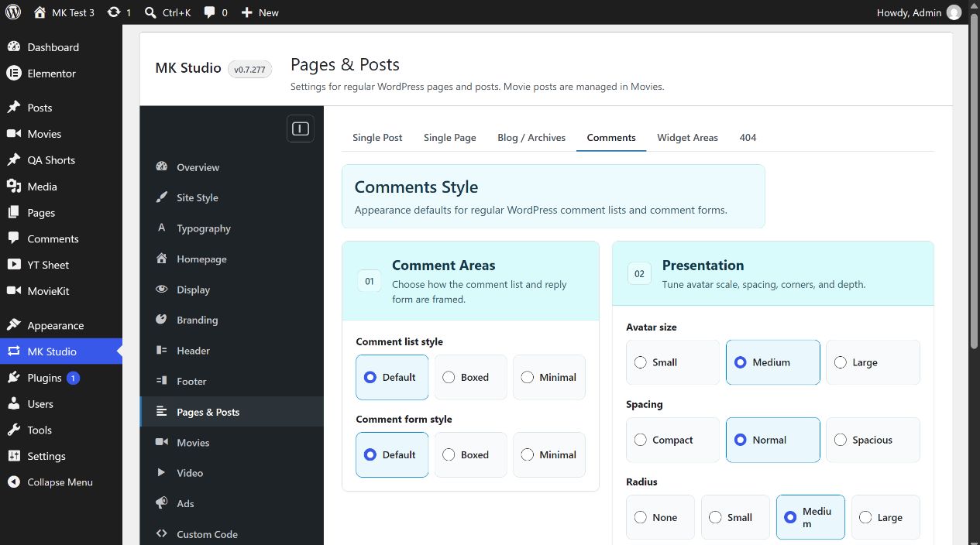Select Boxed comment form style
The width and height of the screenshot is (980, 545).
coord(471,454)
